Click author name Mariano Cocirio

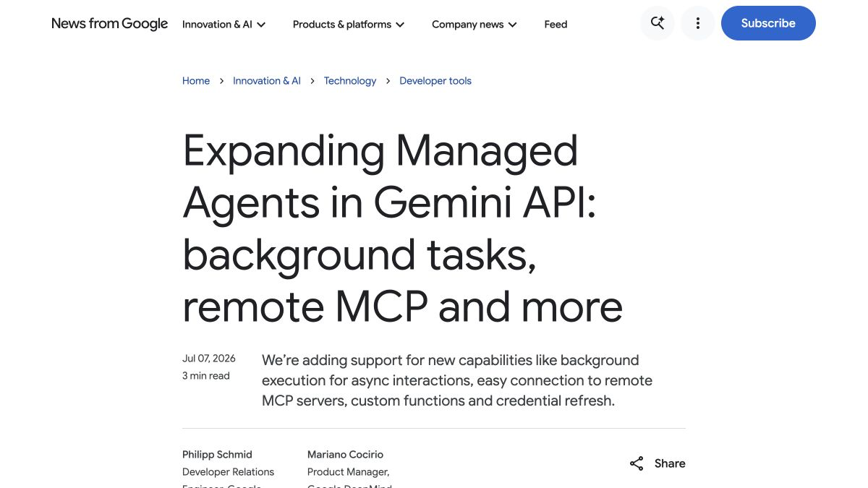coord(345,455)
